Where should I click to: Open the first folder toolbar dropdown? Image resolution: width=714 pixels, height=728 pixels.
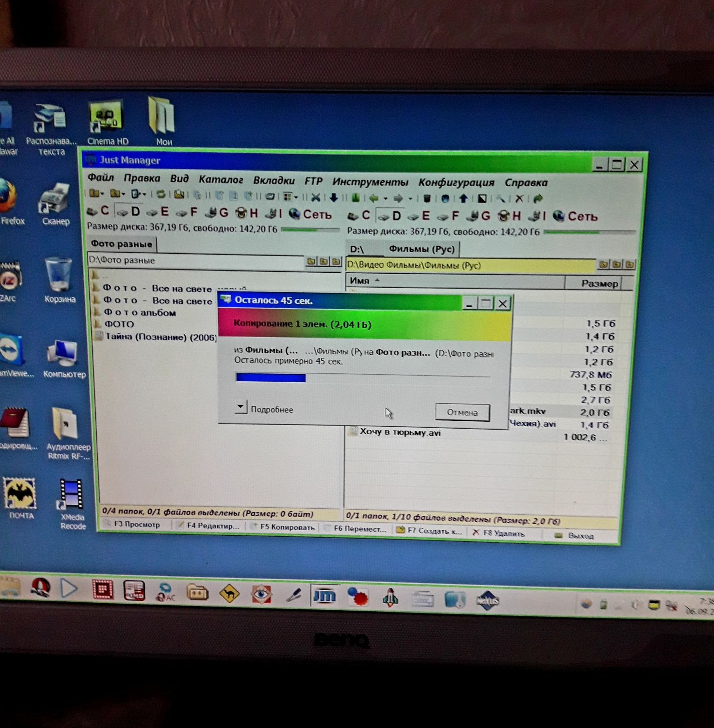pyautogui.click(x=102, y=194)
